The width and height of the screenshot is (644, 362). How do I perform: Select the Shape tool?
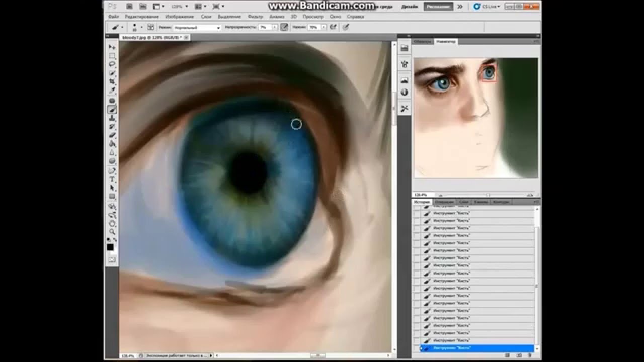(112, 197)
